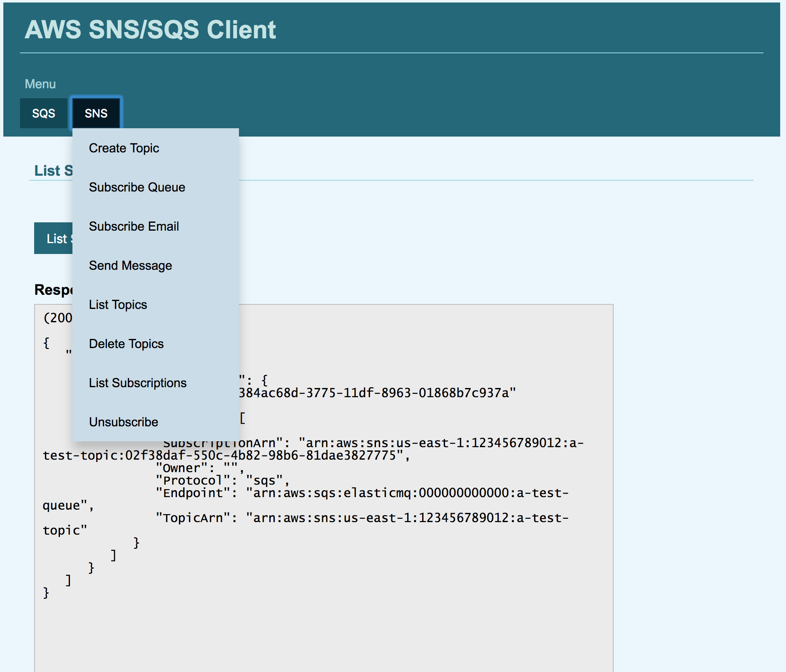
Task: Click the Protocol sqs line in response
Action: (223, 480)
